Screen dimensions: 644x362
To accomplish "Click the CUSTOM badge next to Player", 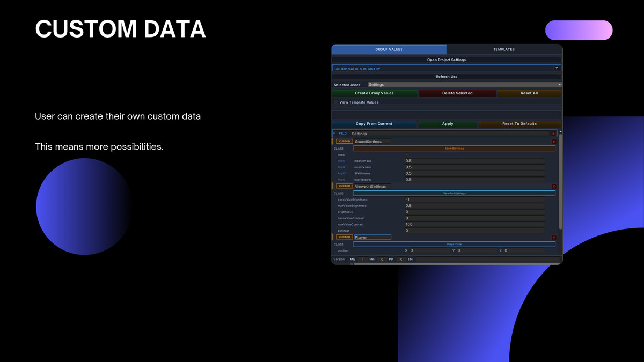I will coord(345,237).
